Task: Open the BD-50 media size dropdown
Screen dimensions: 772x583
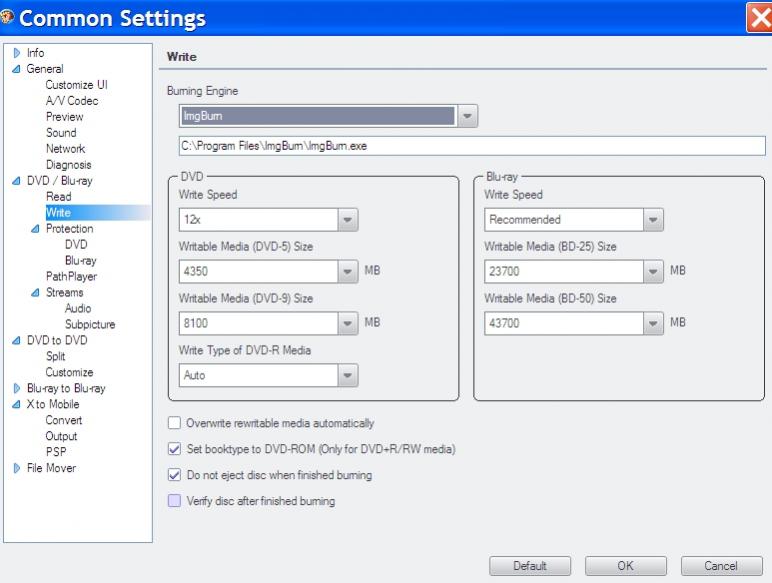Action: click(653, 324)
